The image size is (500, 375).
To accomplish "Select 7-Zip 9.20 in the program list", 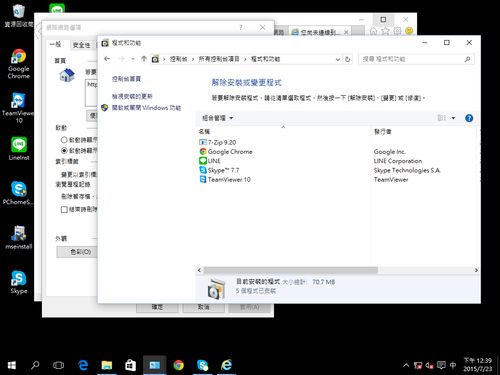I will tap(218, 142).
